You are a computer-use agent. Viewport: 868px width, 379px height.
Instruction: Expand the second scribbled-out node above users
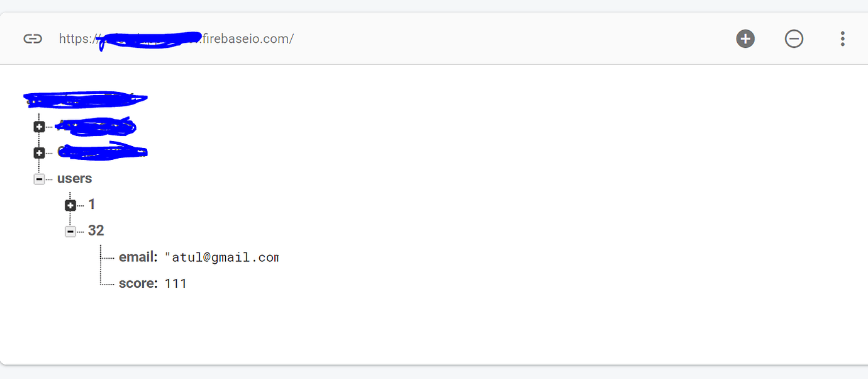tap(39, 153)
